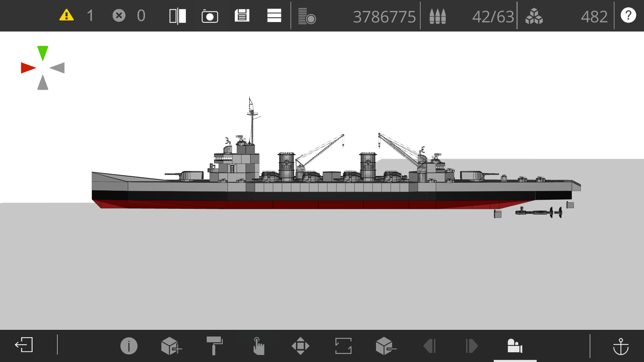Viewport: 644px width, 362px height.
Task: Toggle the mirror symmetry mode icon
Action: coord(177,16)
